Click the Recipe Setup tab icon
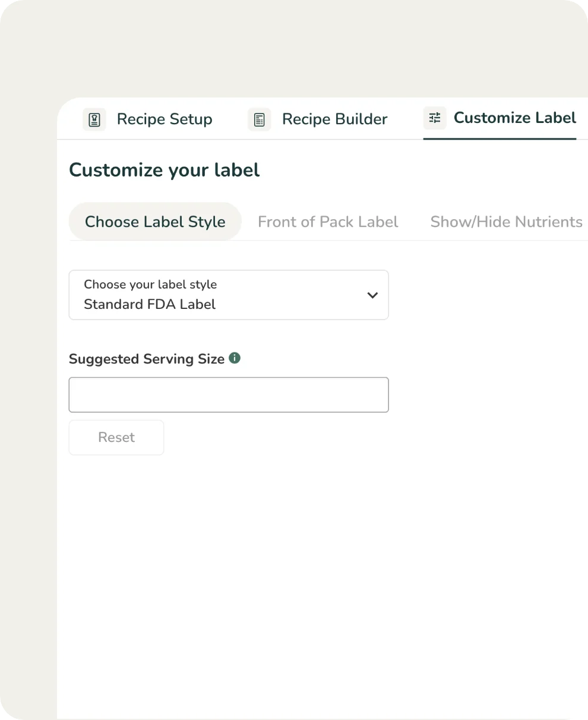Image resolution: width=588 pixels, height=720 pixels. tap(94, 119)
